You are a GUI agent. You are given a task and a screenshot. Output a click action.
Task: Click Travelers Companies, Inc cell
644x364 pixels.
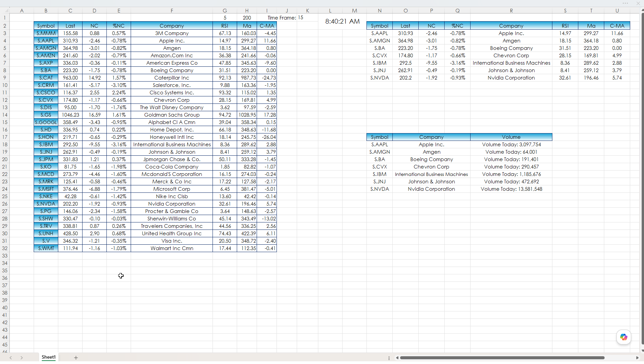click(172, 226)
